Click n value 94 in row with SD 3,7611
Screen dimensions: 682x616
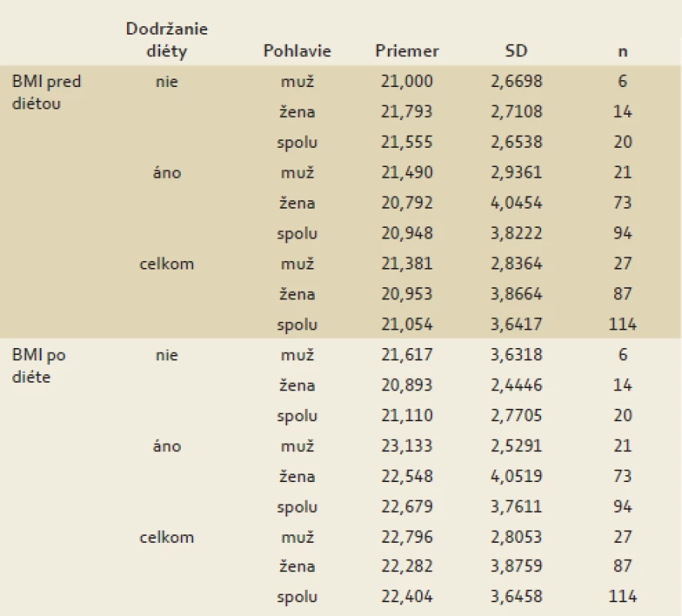coord(623,507)
